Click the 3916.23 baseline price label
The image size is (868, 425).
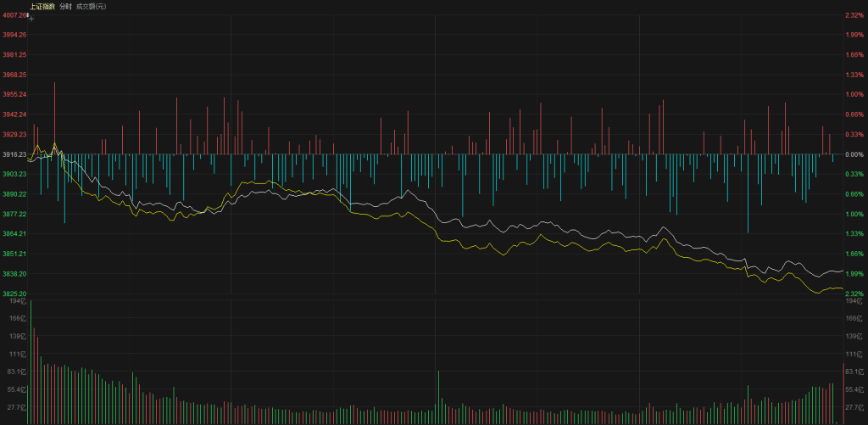(x=14, y=154)
